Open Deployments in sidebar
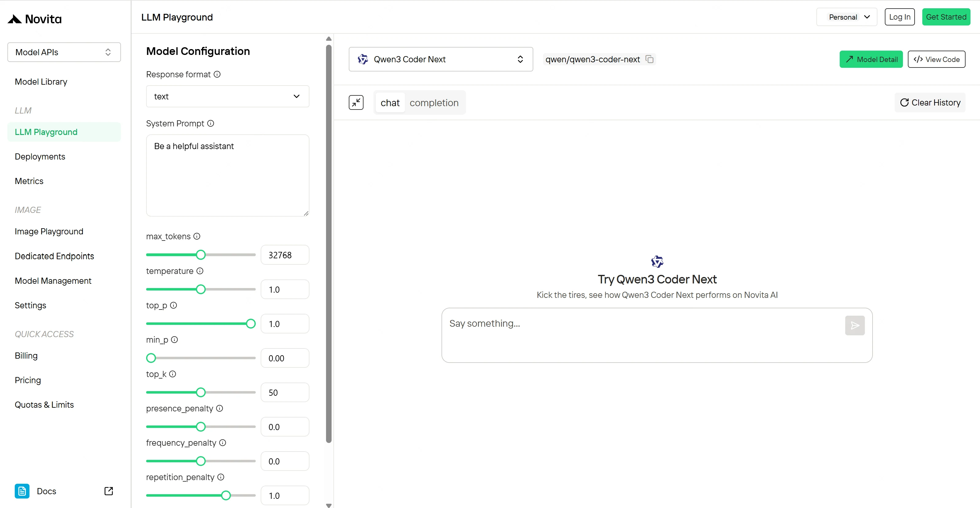This screenshot has height=508, width=980. [x=40, y=157]
